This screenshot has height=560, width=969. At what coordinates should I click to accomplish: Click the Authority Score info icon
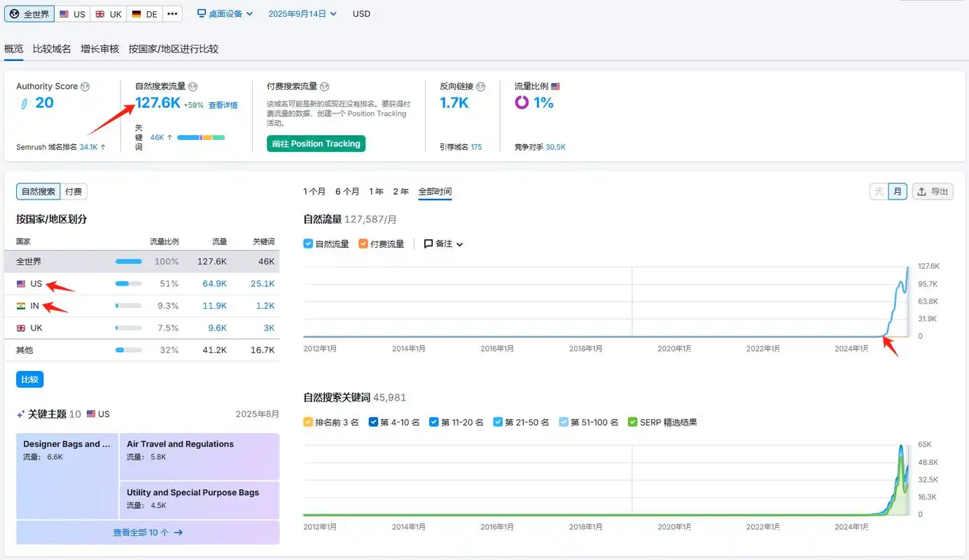[x=85, y=86]
